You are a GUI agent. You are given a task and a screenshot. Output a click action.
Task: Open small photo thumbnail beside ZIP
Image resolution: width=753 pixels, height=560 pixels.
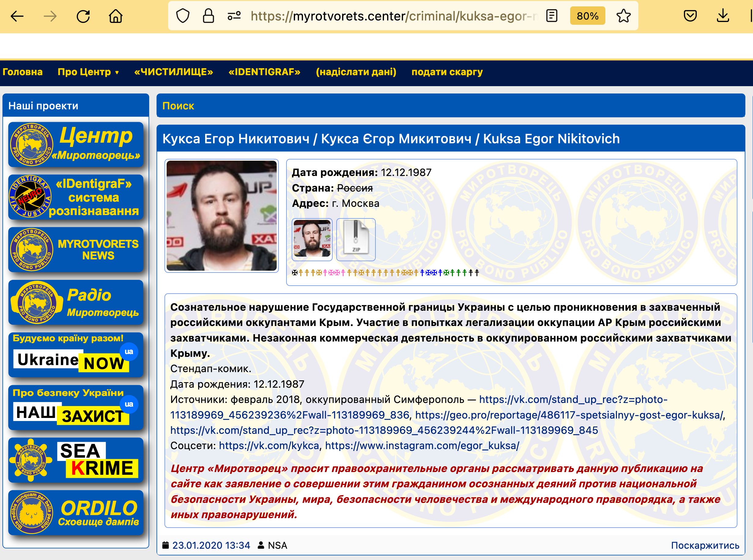click(312, 239)
